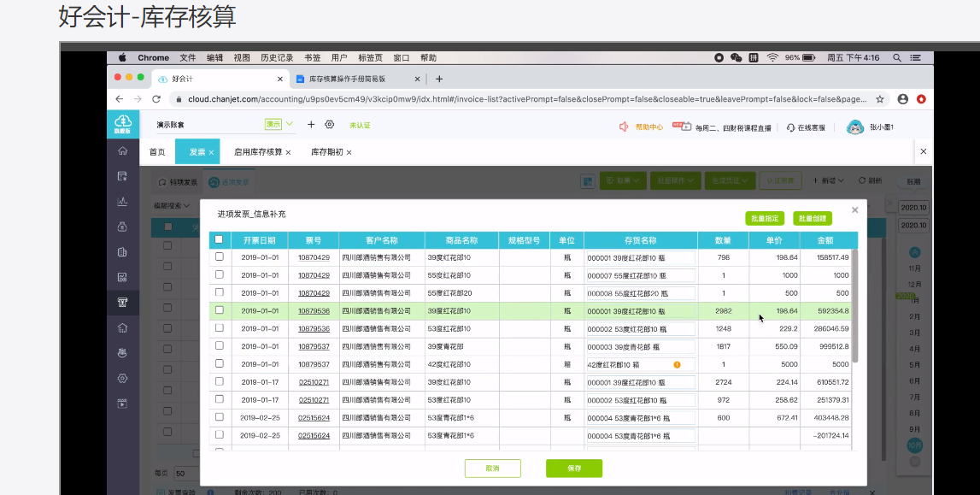Image resolution: width=980 pixels, height=495 pixels.
Task: Close the 发票 tab with its X
Action: [x=211, y=152]
